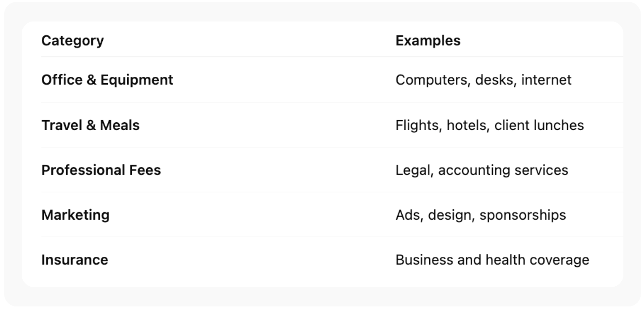The height and width of the screenshot is (309, 644).
Task: Click the Marketing category cell
Action: (75, 215)
